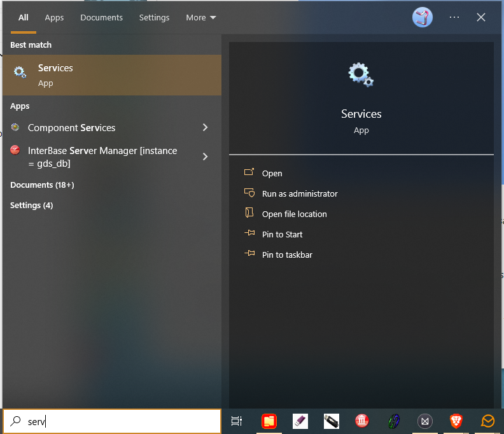
Task: Open the purple USB drive taskbar icon
Action: [x=300, y=421]
